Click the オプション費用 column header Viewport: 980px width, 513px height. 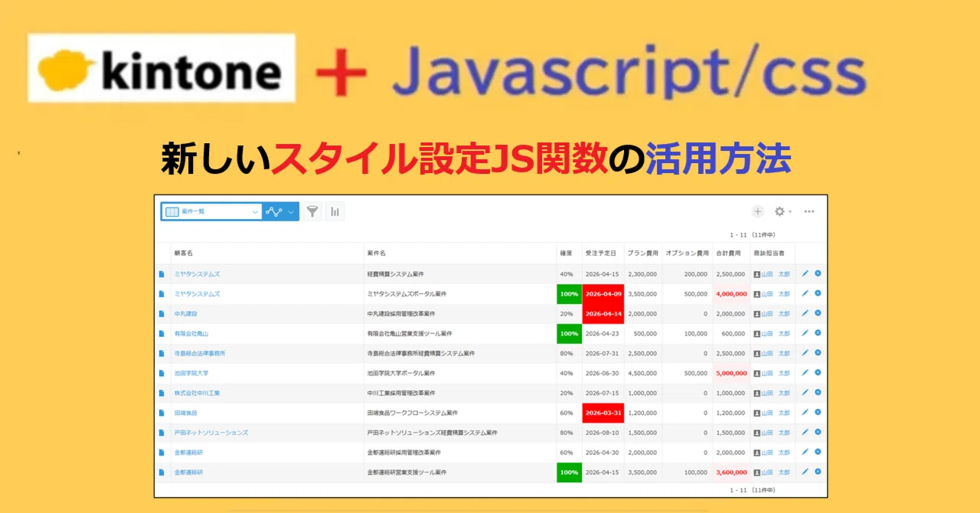[687, 253]
